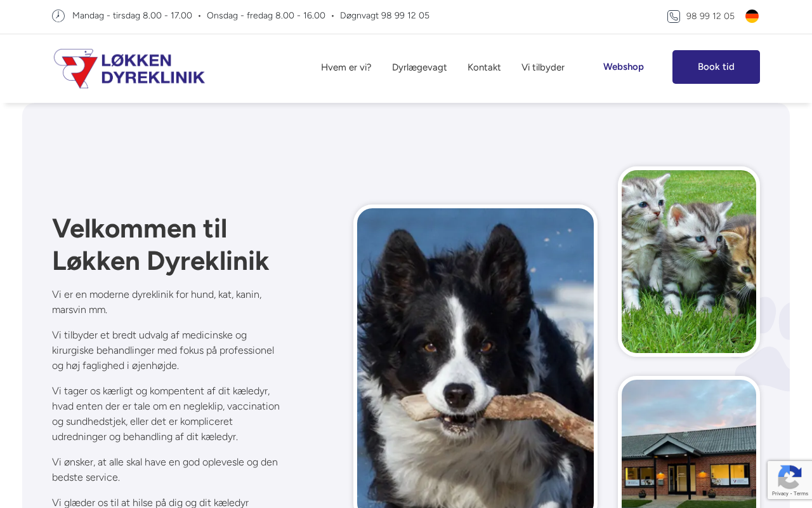
Task: Click the Book tid button
Action: click(716, 67)
